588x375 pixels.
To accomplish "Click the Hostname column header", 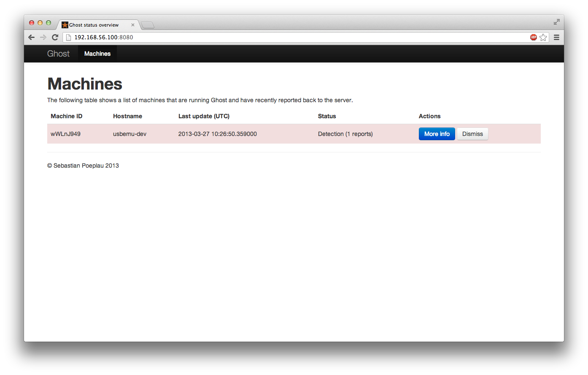I will tap(127, 116).
